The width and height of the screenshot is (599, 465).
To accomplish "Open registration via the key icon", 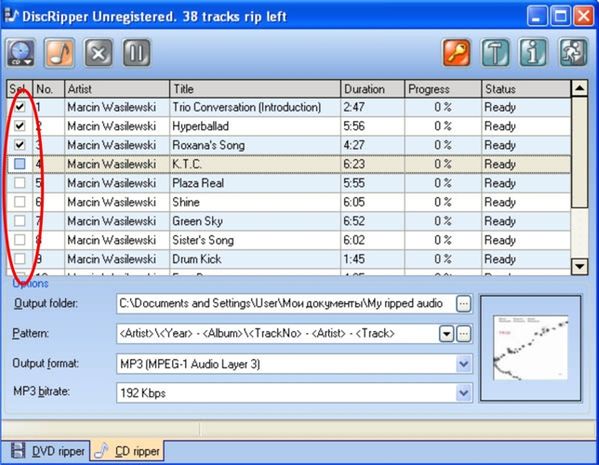I will tap(457, 53).
